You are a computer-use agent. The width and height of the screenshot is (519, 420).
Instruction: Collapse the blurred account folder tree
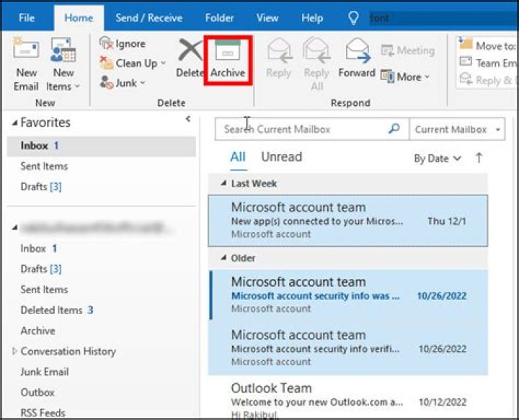coord(14,228)
